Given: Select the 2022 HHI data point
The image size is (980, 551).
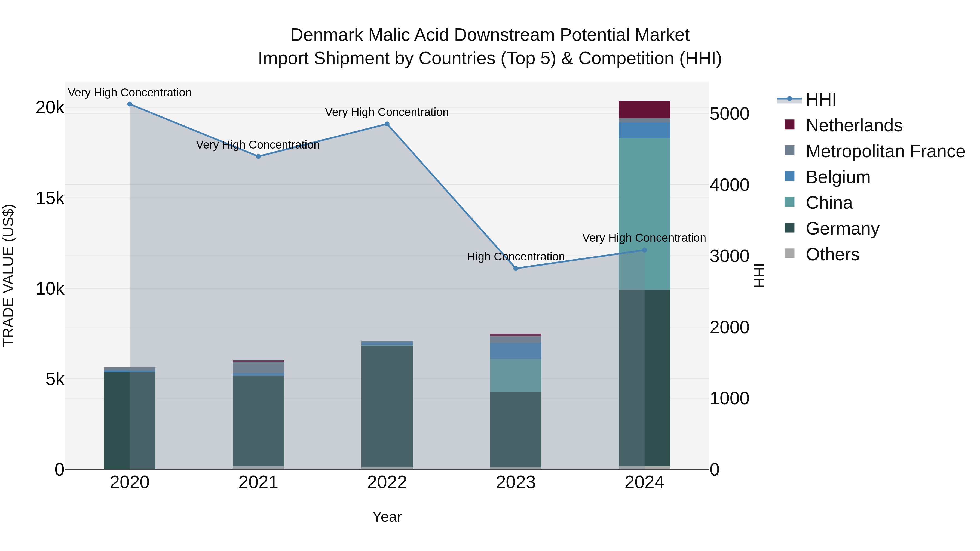Looking at the screenshot, I should [387, 124].
